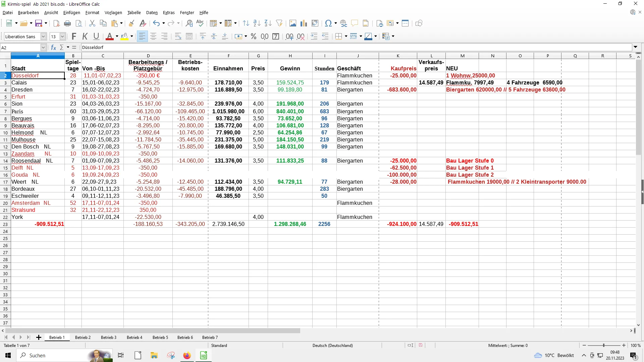Open the Tabelle menu

tap(134, 12)
